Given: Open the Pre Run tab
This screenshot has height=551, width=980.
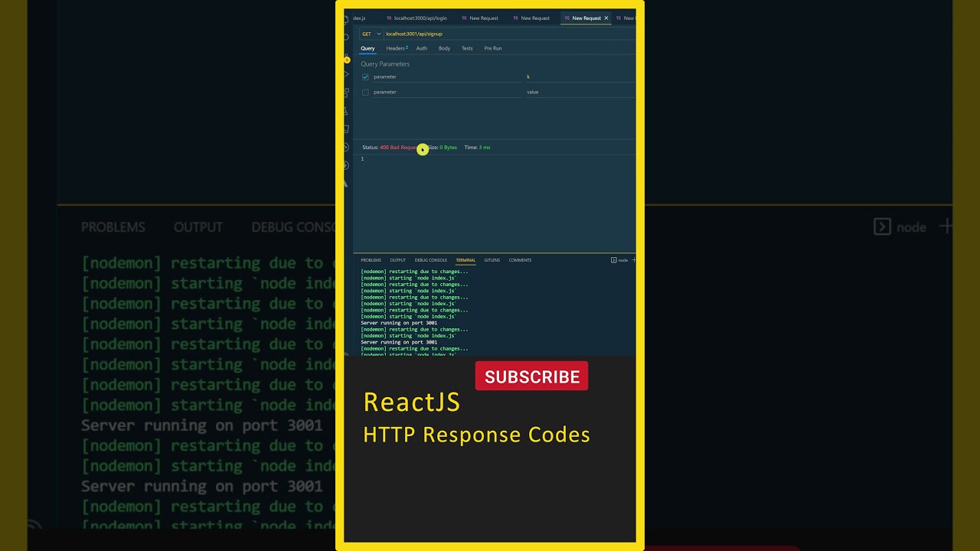Looking at the screenshot, I should (x=493, y=48).
